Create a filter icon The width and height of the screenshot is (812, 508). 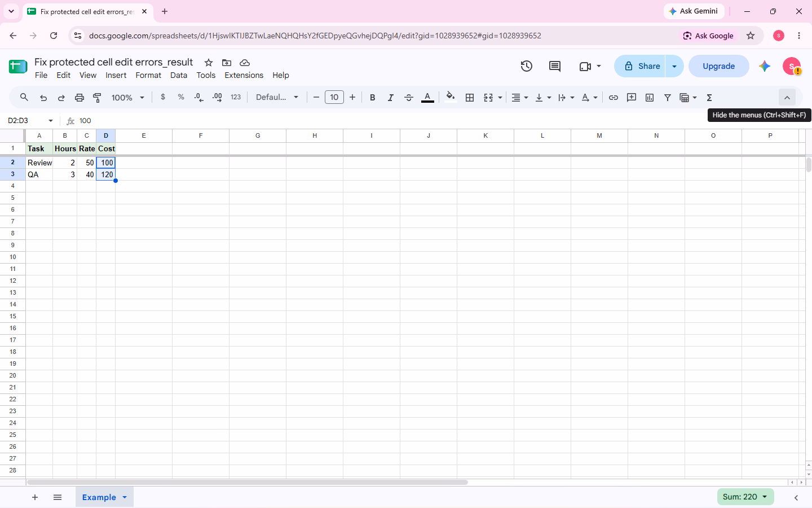click(668, 98)
